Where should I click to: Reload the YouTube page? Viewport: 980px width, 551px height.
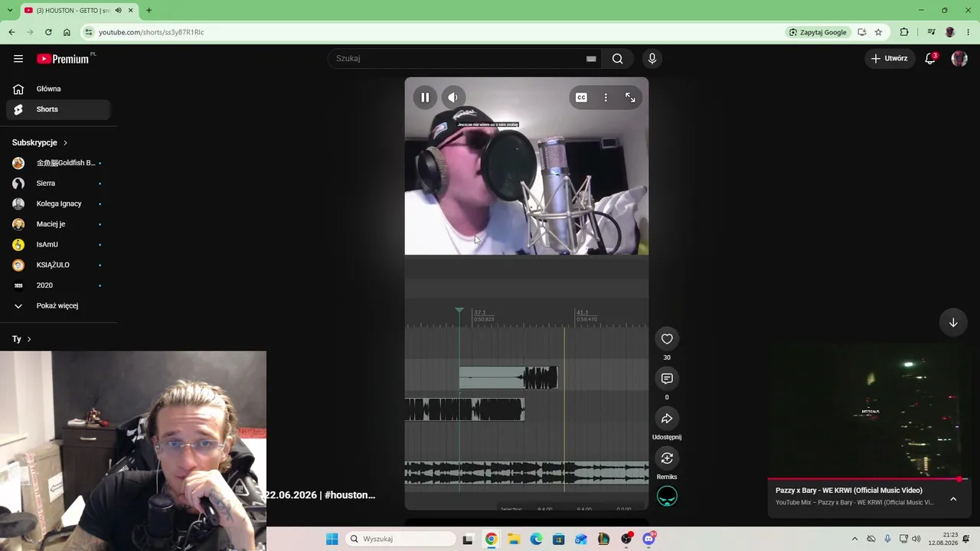tap(48, 32)
